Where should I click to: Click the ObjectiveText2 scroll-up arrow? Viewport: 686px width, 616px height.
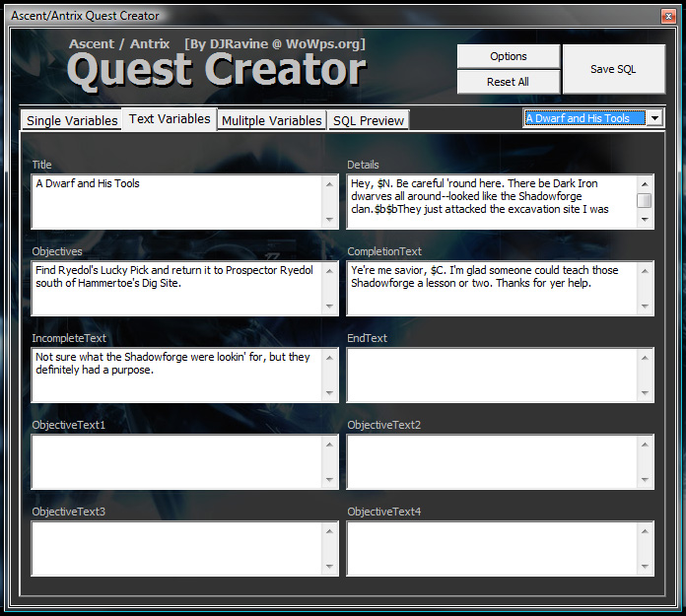(645, 444)
